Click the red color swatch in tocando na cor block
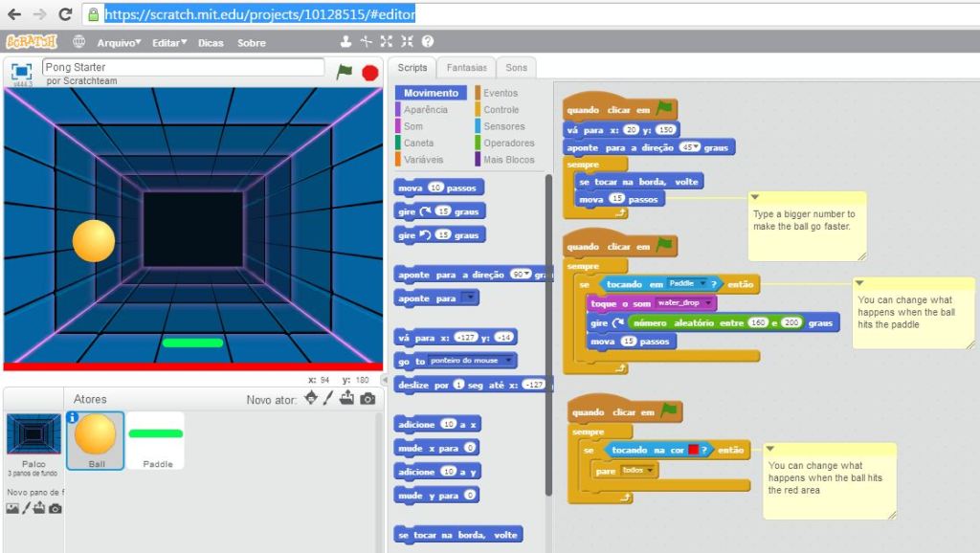The width and height of the screenshot is (980, 553). (693, 450)
